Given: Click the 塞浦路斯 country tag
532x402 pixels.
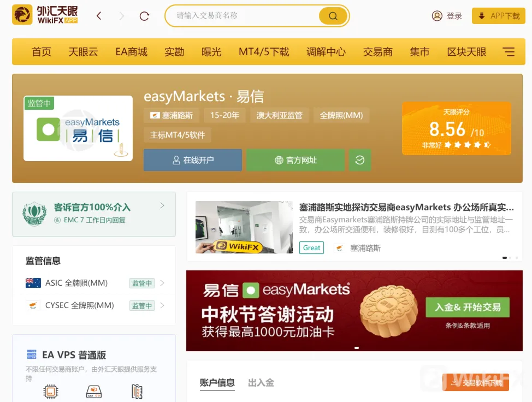Looking at the screenshot, I should coord(172,115).
